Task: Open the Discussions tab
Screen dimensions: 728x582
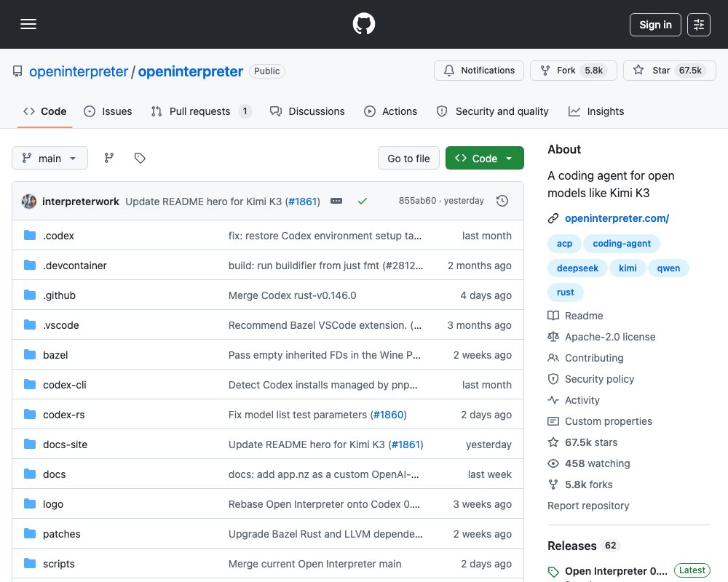Action: tap(307, 111)
